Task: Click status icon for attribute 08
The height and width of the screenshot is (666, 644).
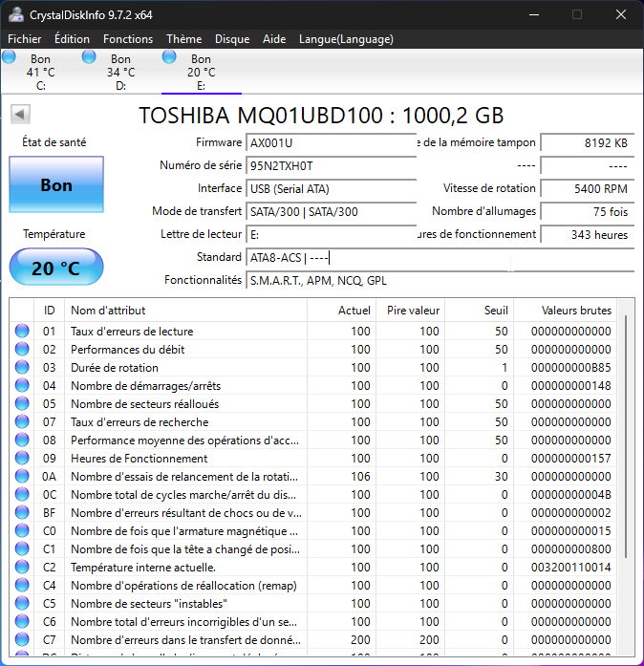Action: point(22,440)
